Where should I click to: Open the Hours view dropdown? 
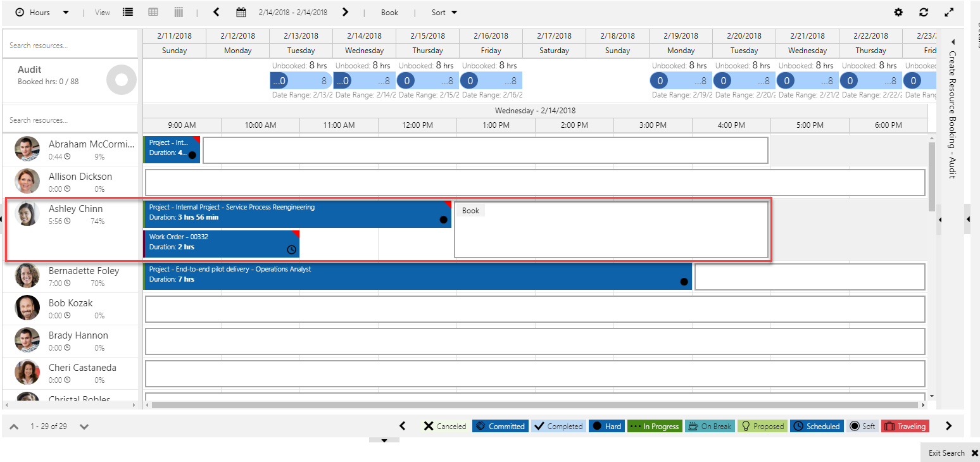42,13
